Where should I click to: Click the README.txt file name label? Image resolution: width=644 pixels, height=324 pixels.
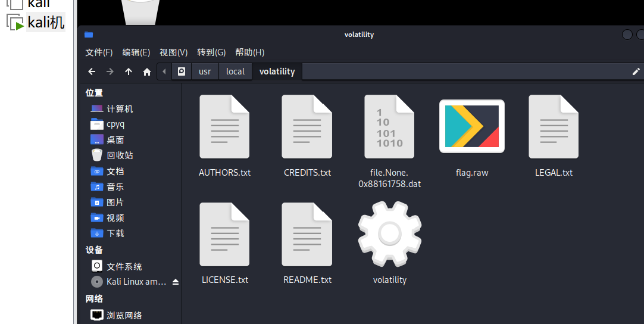pos(307,280)
